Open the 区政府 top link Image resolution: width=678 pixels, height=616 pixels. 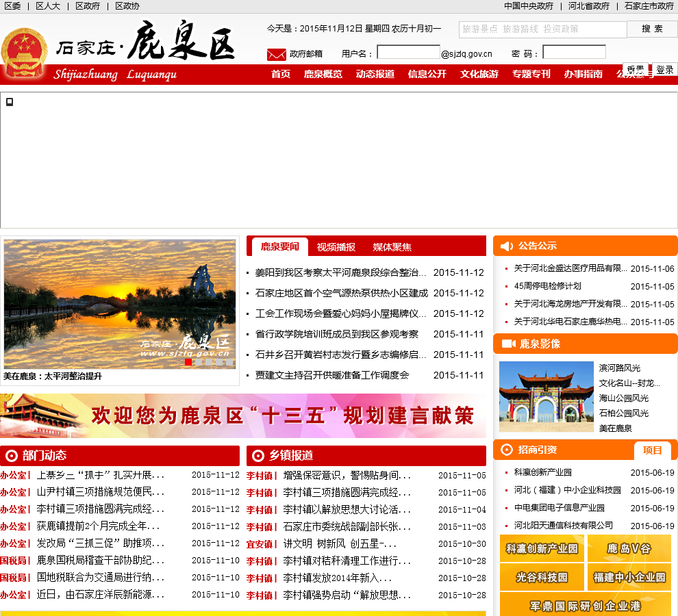point(88,6)
